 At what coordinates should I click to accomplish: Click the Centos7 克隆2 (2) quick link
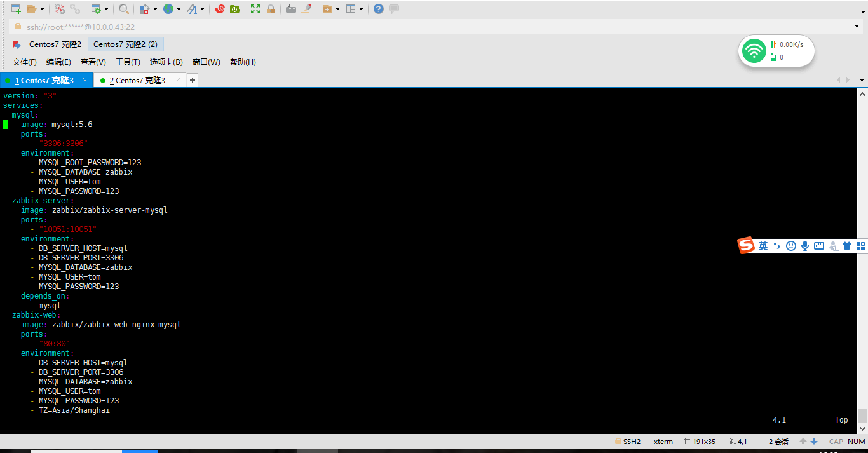(126, 44)
